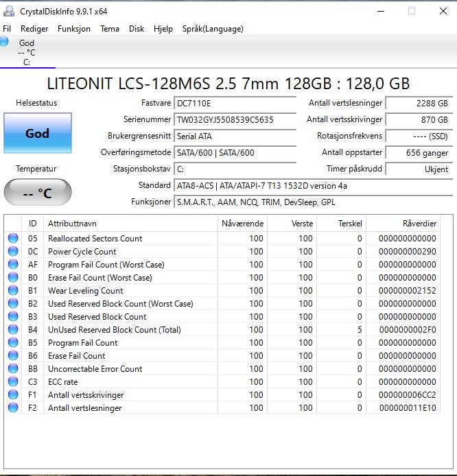Select the C: disk tab with God status
This screenshot has width=457, height=476.
[x=27, y=52]
